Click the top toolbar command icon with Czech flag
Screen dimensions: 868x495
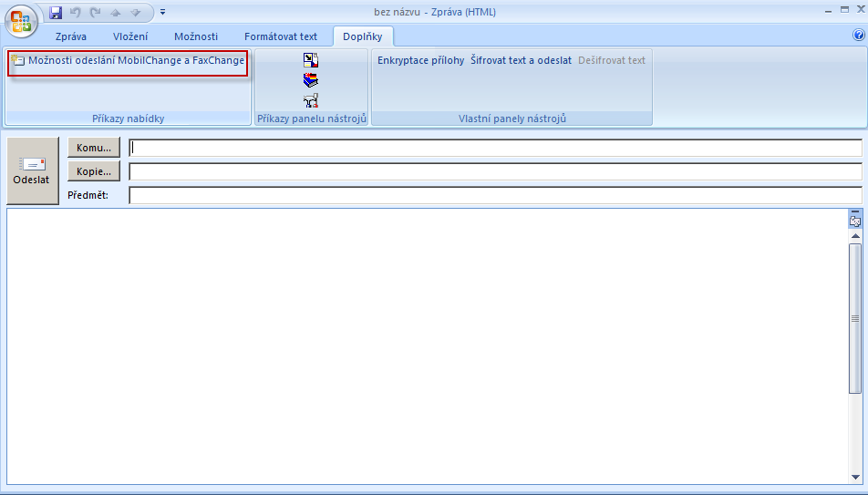point(311,60)
